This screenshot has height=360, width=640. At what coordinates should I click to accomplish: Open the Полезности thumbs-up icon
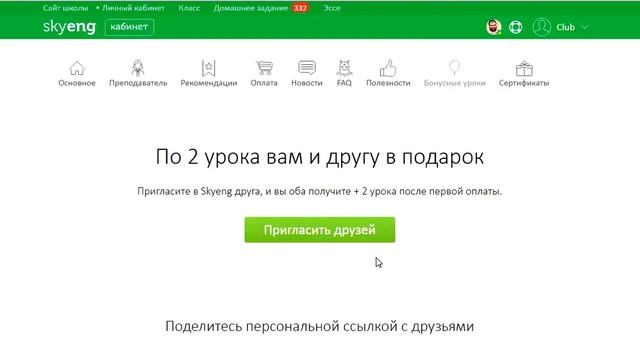coord(388,68)
